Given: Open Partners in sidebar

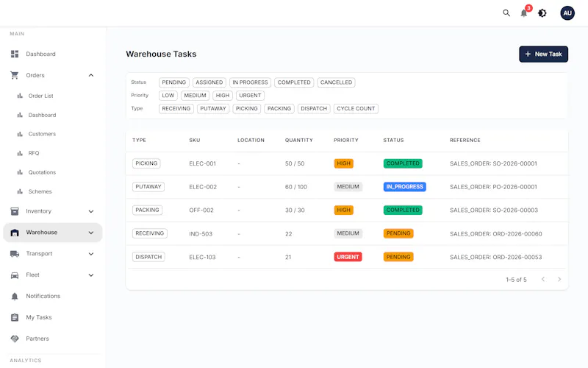Looking at the screenshot, I should [x=37, y=339].
